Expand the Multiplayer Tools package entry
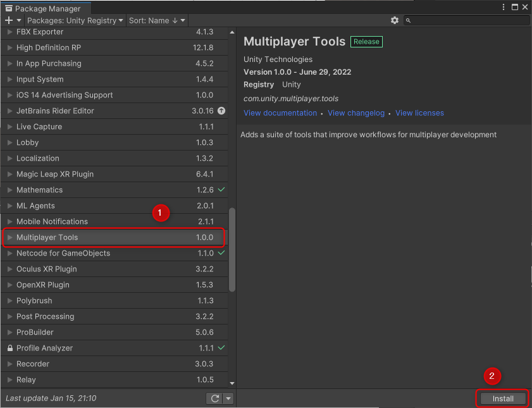Screen dimensions: 532x408 (x=9, y=237)
